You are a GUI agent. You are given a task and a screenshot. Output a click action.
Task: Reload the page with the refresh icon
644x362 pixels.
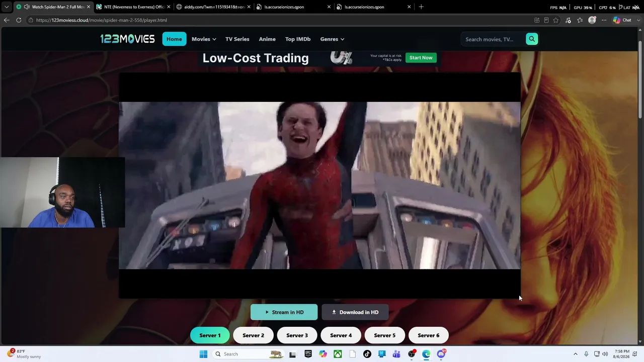pyautogui.click(x=19, y=20)
